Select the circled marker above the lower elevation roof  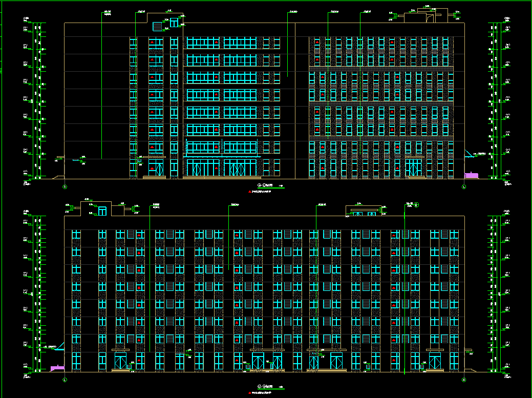click(x=417, y=205)
